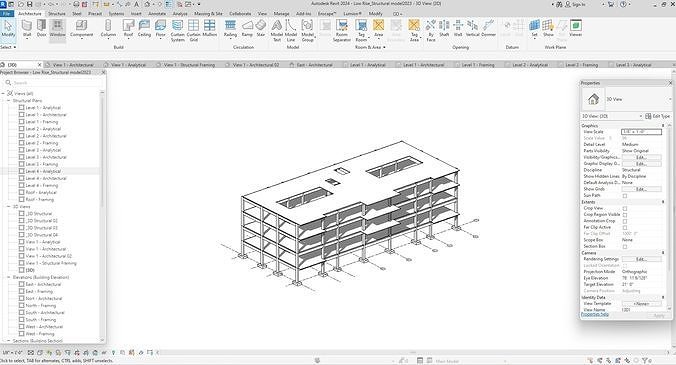Switch to the Massing & Site tab
Screen dimensions: 676x365
pos(208,14)
